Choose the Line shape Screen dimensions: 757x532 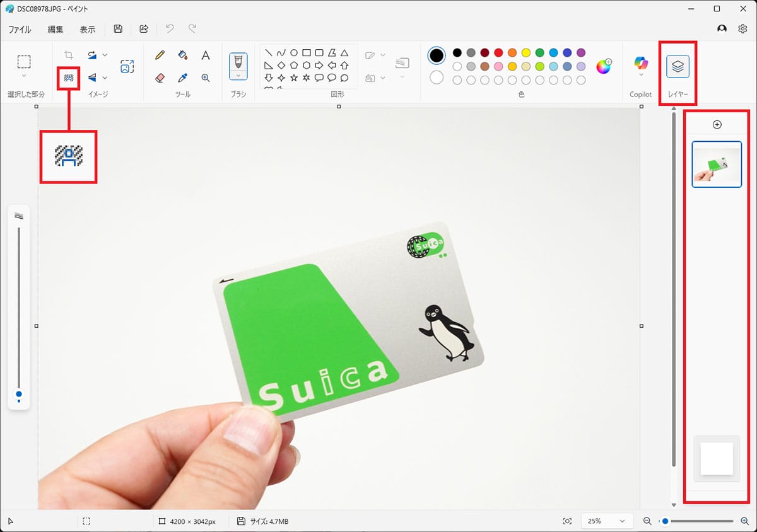269,53
